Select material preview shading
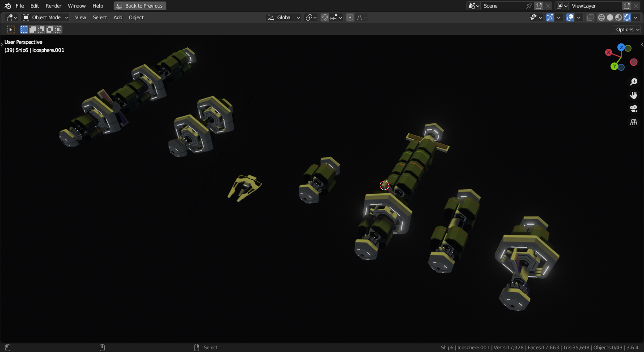The width and height of the screenshot is (644, 352). [x=619, y=17]
